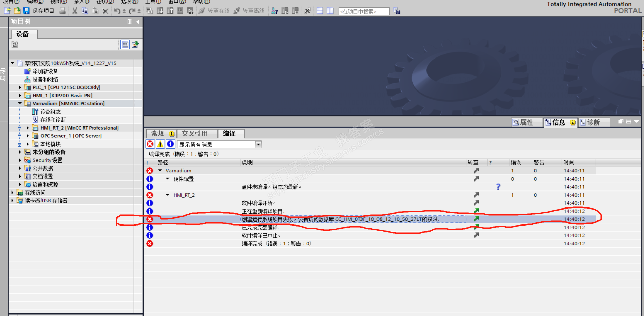The height and width of the screenshot is (316, 644).
Task: Split editor space horizontally
Action: tap(320, 11)
